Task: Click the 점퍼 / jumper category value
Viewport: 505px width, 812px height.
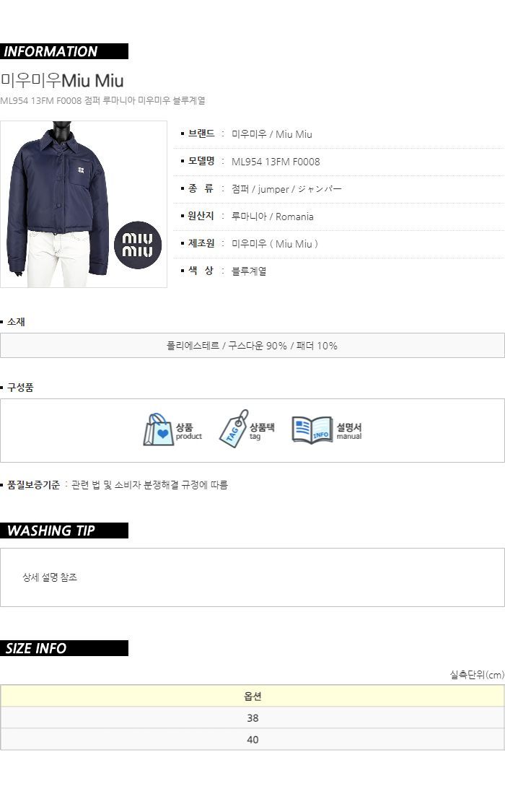Action: coord(286,189)
